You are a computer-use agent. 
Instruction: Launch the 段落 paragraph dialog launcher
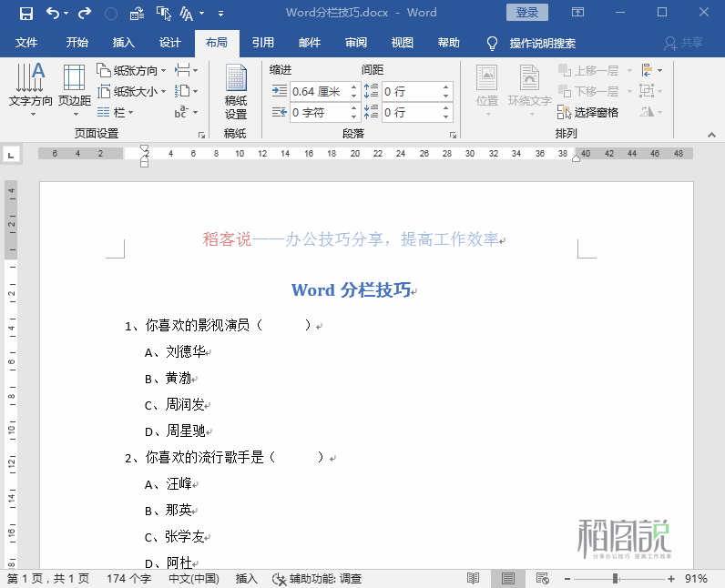point(453,135)
